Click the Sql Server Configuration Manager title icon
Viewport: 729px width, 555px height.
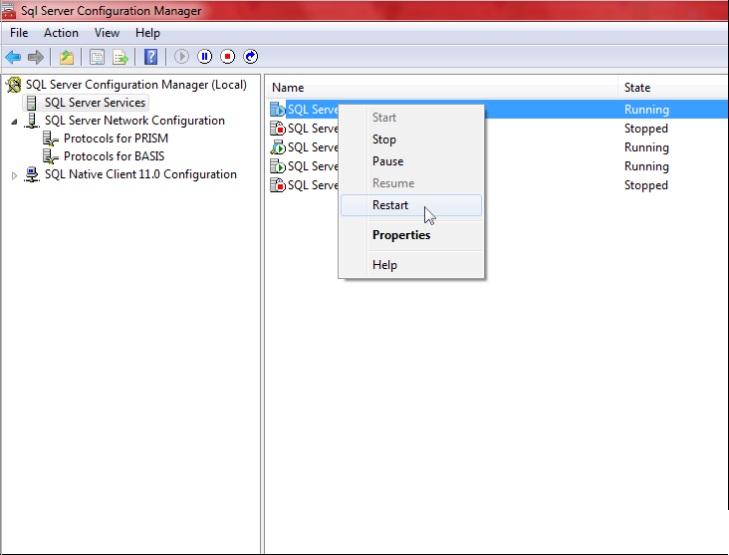(x=8, y=10)
